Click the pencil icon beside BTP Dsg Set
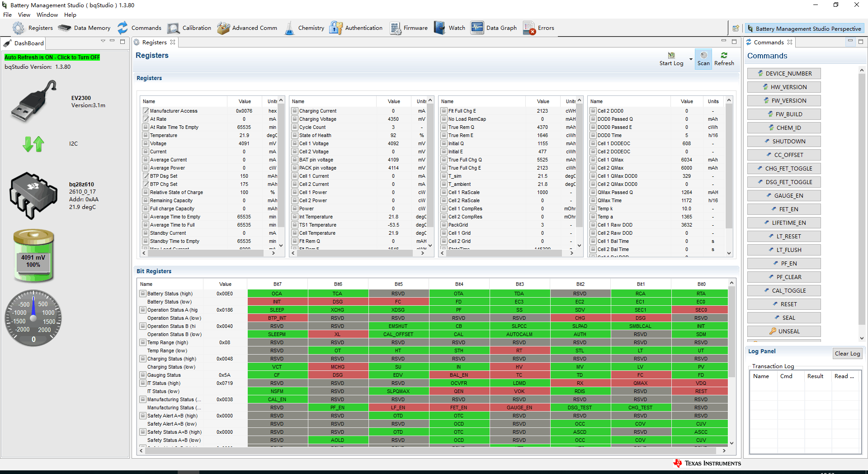868x474 pixels. [x=146, y=176]
